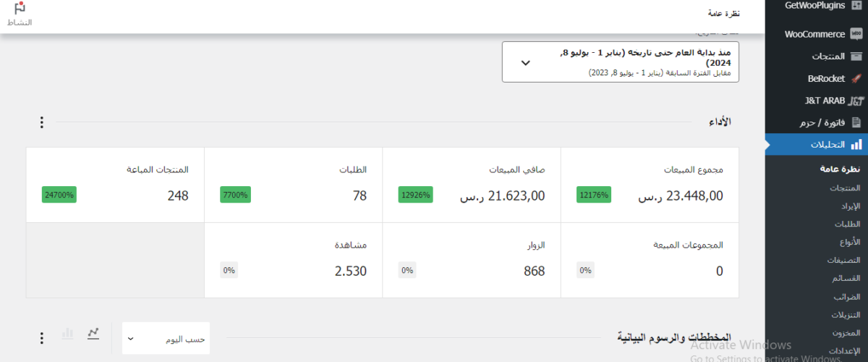Click the التحليلات bar chart sidebar icon

coord(856,144)
